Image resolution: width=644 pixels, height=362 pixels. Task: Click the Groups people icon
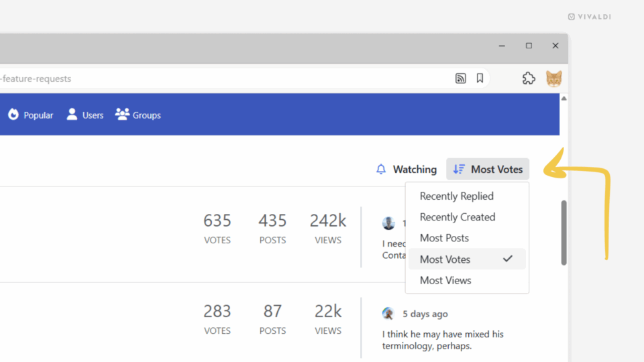pos(122,115)
